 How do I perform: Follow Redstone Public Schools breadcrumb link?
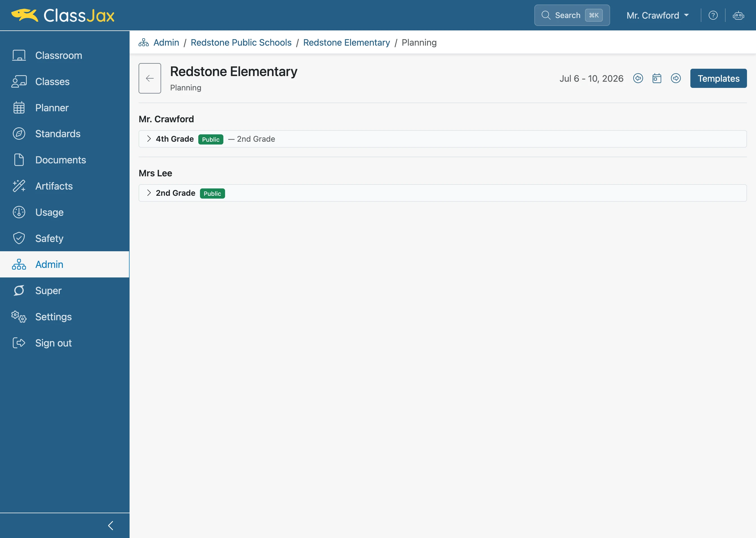(241, 43)
